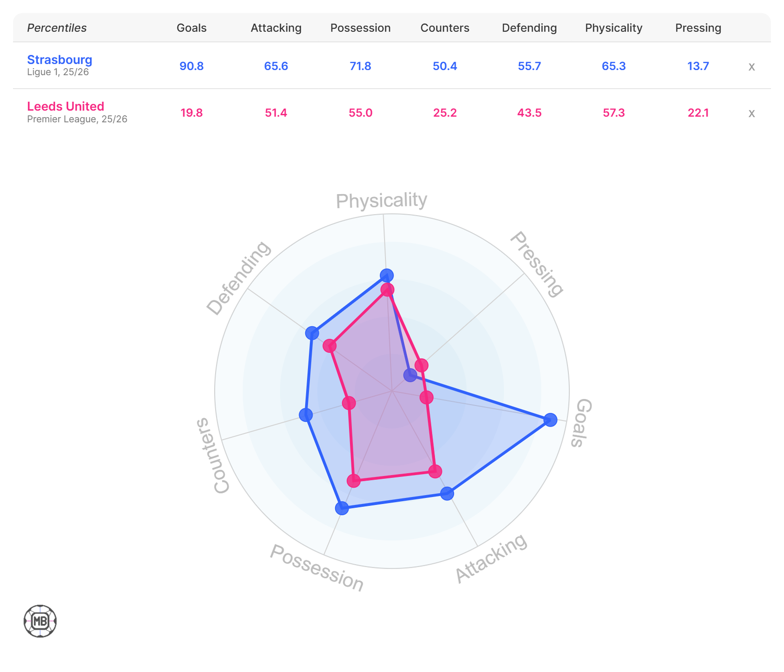Click the Attacking column header

276,28
